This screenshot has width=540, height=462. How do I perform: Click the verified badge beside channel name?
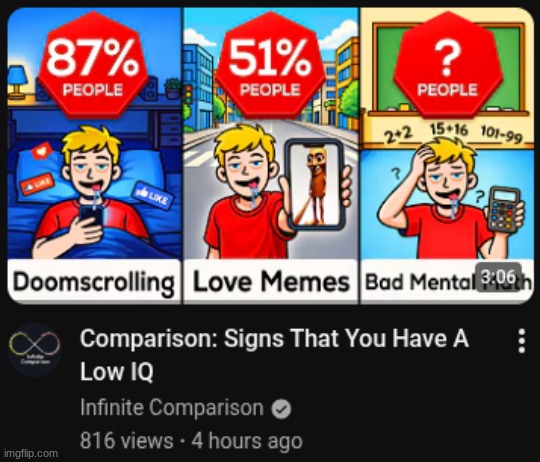pyautogui.click(x=281, y=409)
